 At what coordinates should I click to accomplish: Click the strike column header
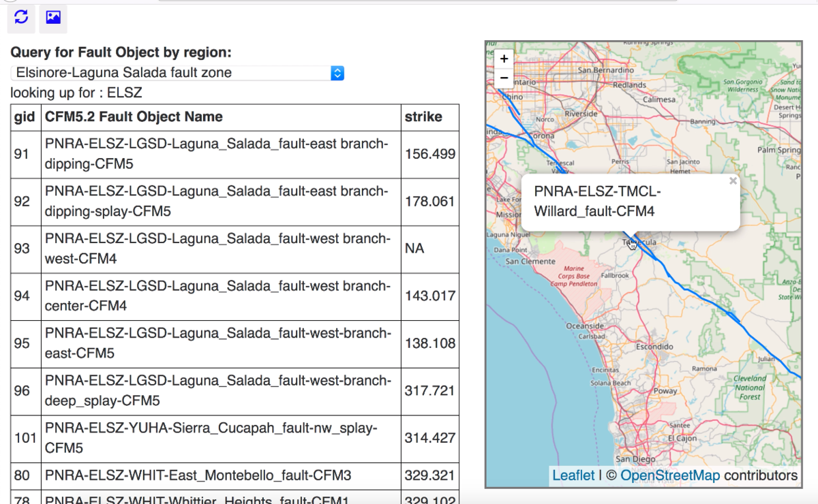click(x=423, y=117)
